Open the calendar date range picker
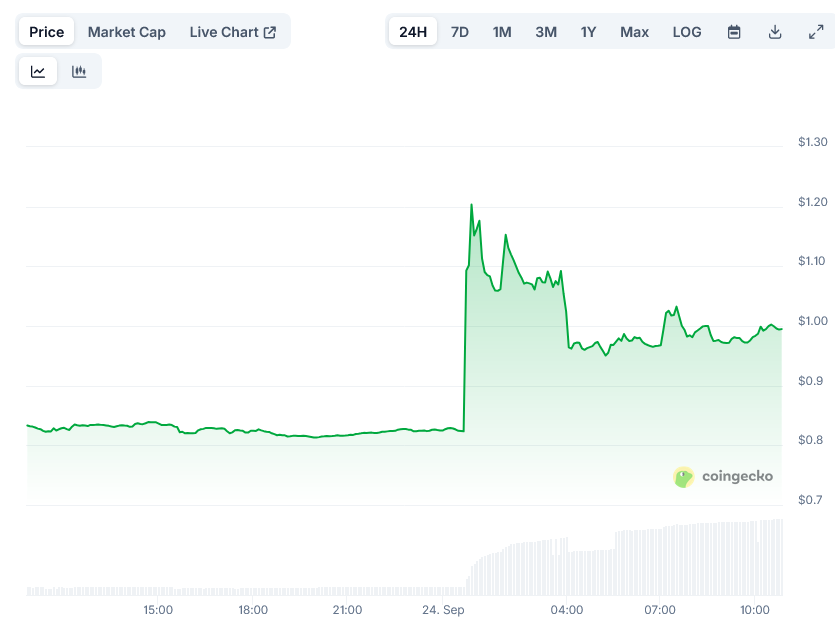 pos(734,32)
